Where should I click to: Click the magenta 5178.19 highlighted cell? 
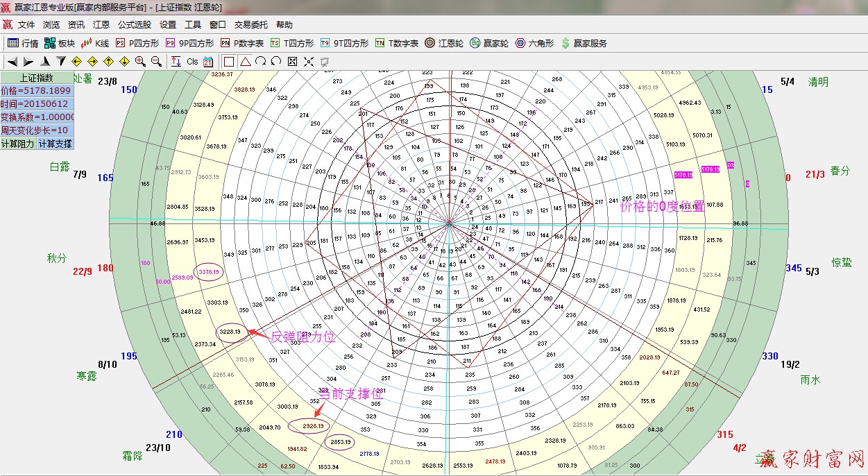[x=683, y=175]
